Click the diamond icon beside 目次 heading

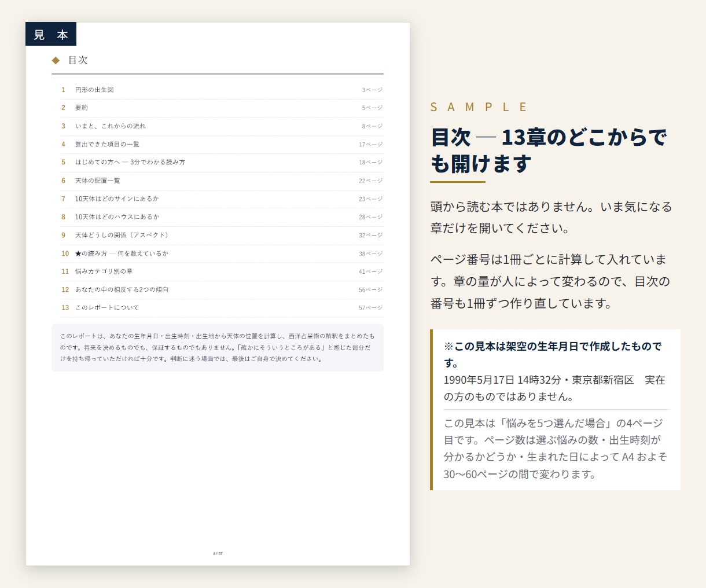click(56, 60)
